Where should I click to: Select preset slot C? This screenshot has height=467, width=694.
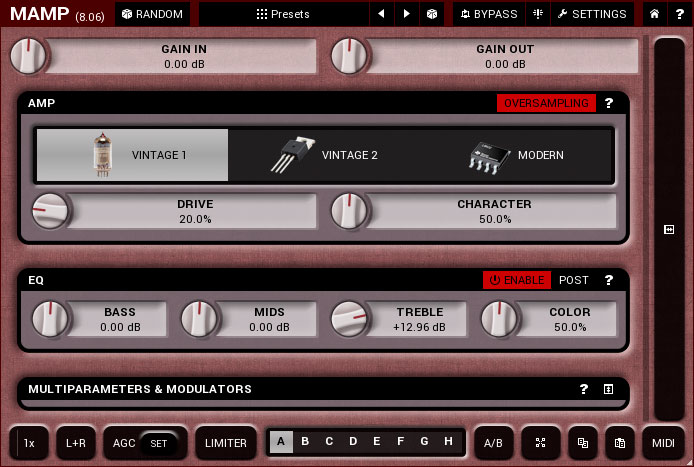click(x=329, y=442)
